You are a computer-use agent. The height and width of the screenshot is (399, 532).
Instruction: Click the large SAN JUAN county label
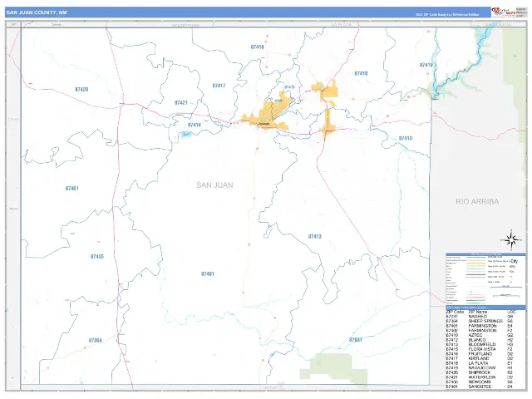coord(214,185)
